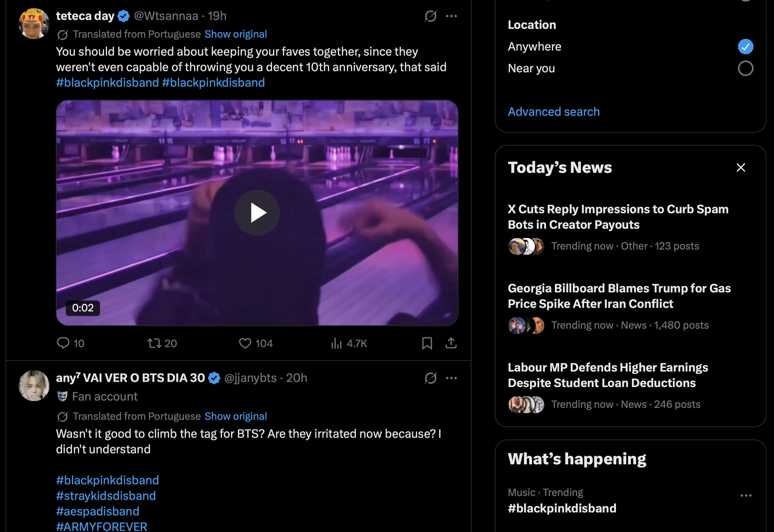Open teteca day's profile avatar

[34, 24]
